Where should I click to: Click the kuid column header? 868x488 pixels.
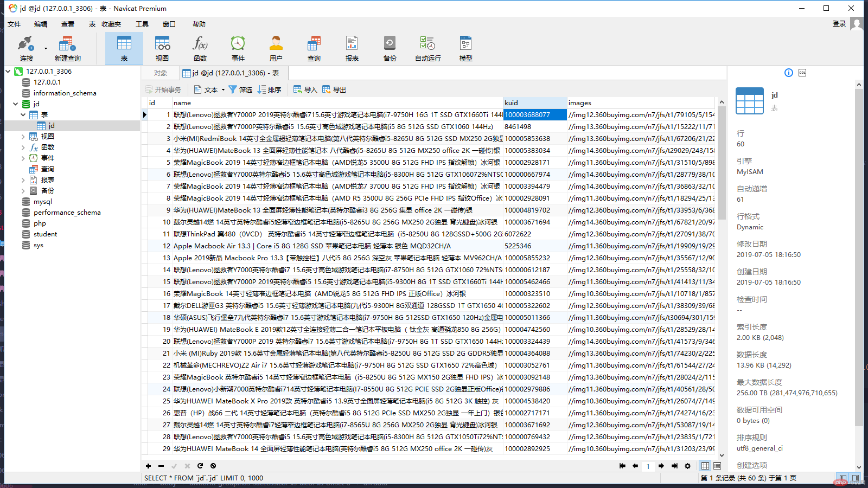pyautogui.click(x=535, y=102)
